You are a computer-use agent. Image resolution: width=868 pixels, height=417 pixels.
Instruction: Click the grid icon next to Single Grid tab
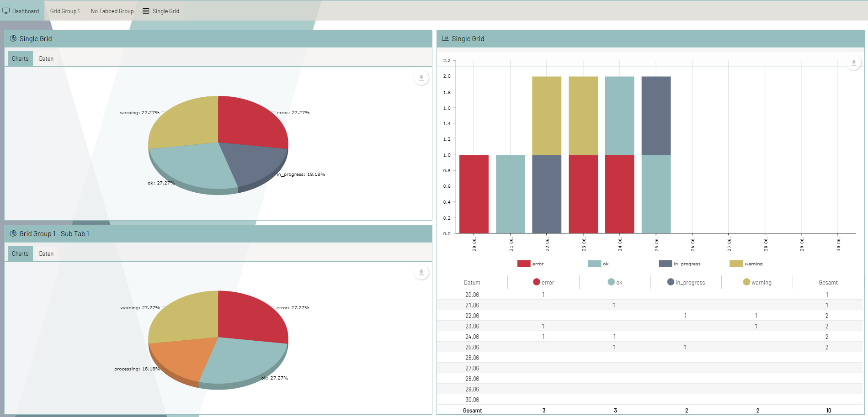pyautogui.click(x=145, y=11)
